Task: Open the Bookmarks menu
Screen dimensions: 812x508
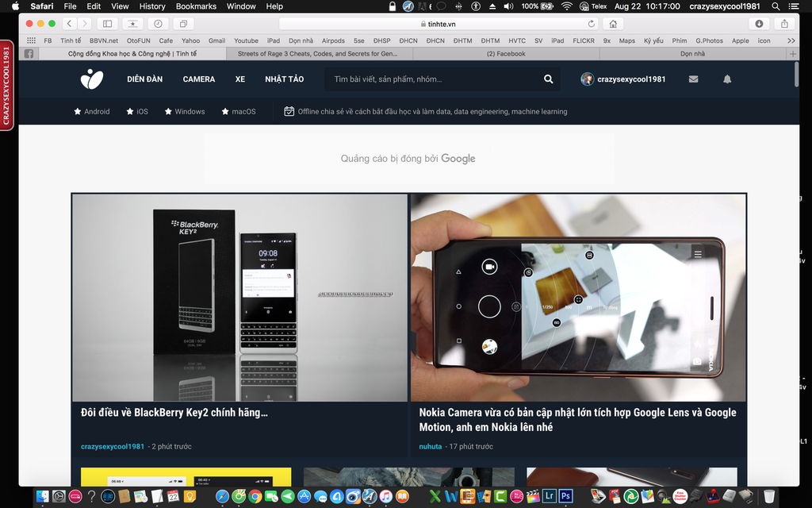Action: pos(196,6)
